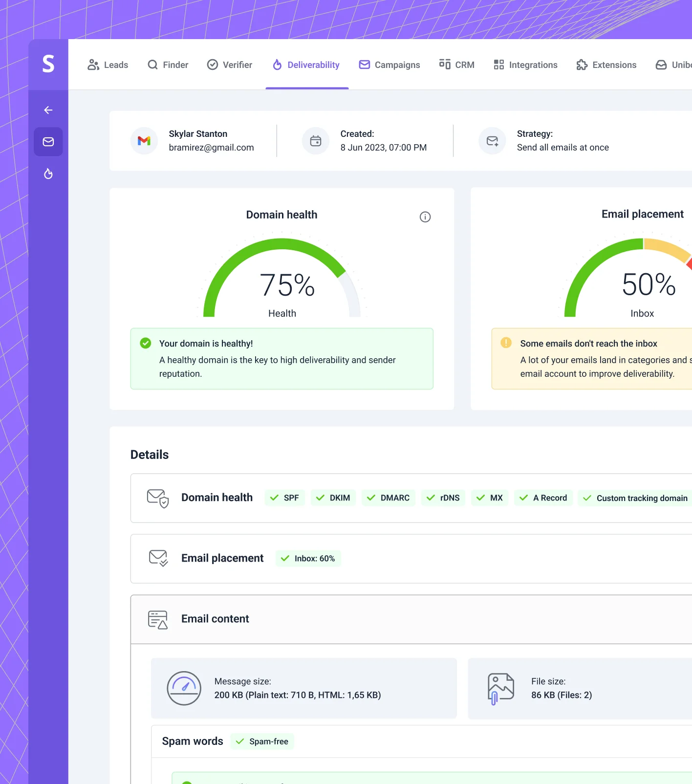Go back using the sidebar arrow
Image resolution: width=692 pixels, height=784 pixels.
coord(48,110)
